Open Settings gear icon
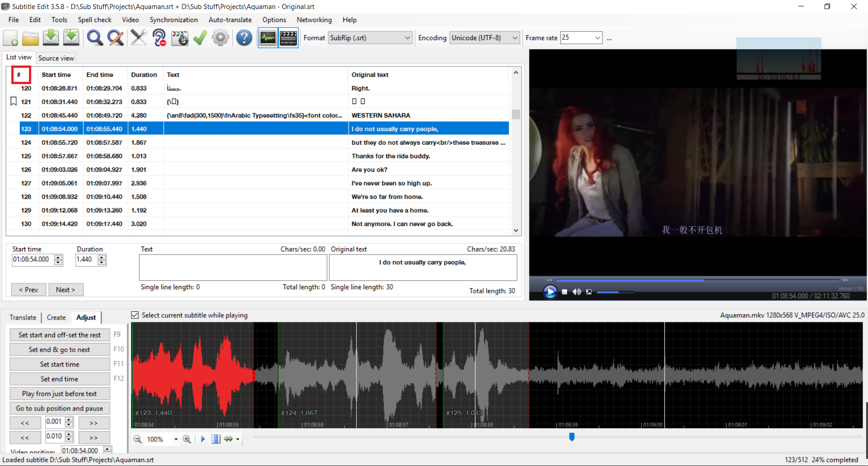 [x=220, y=38]
